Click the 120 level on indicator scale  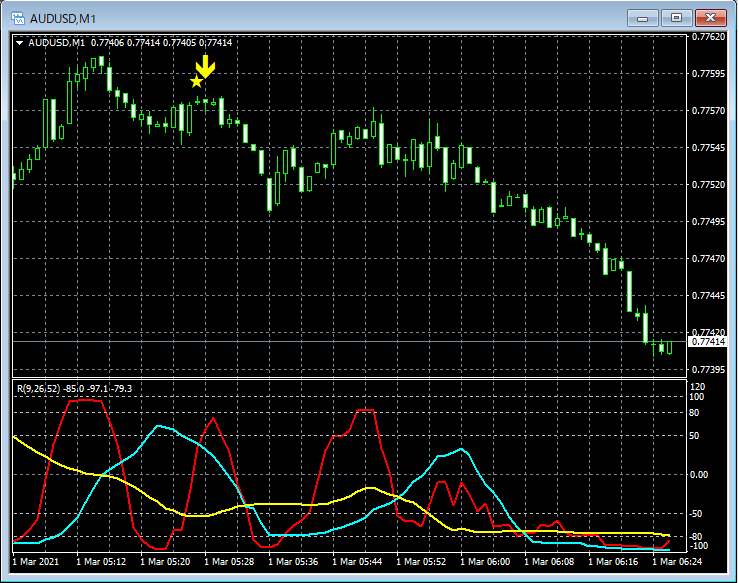click(699, 386)
